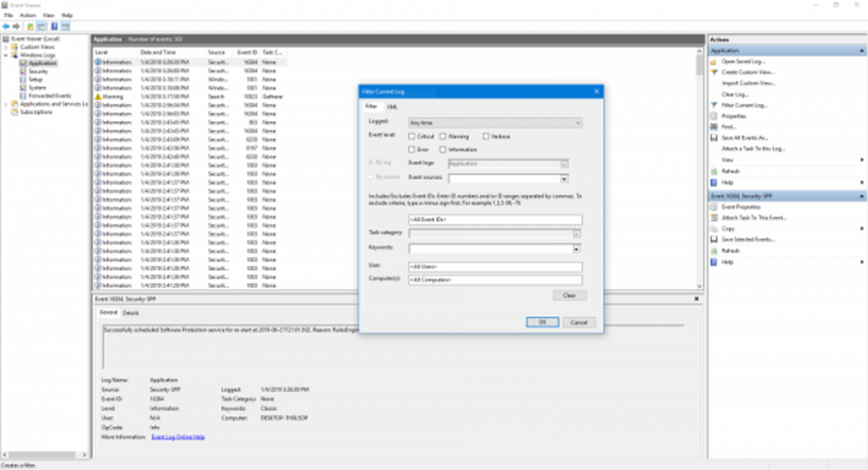Viewport: 868px width, 470px height.
Task: Collapse the Application actions section
Action: pyautogui.click(x=861, y=50)
